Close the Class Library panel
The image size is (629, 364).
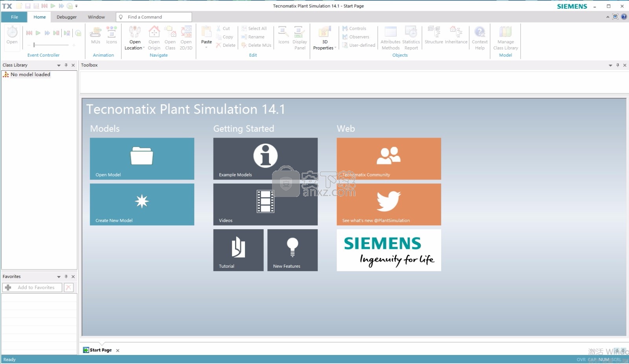73,65
